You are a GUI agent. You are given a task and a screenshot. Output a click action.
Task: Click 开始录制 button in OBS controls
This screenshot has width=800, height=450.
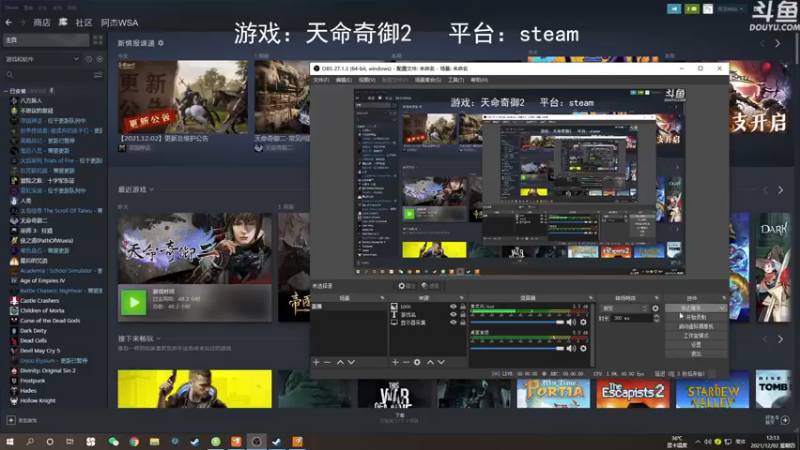pos(696,317)
